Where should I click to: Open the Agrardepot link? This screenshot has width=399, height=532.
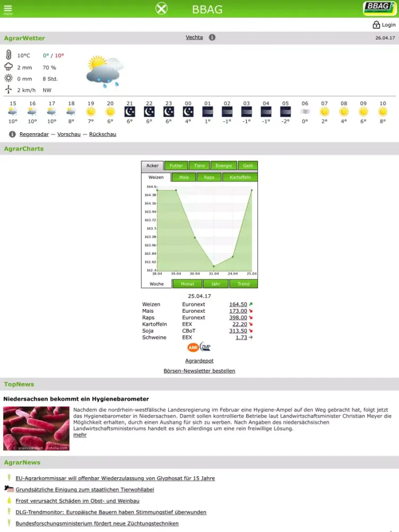(x=199, y=361)
